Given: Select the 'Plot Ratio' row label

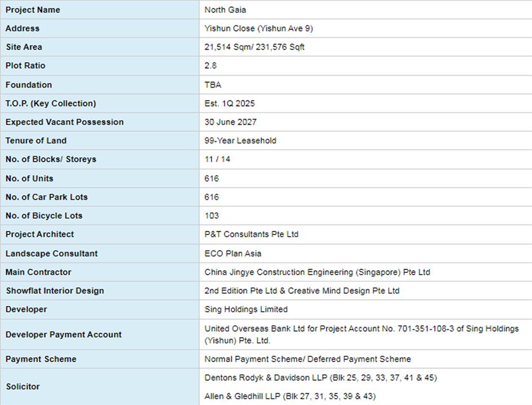Looking at the screenshot, I should tap(25, 66).
